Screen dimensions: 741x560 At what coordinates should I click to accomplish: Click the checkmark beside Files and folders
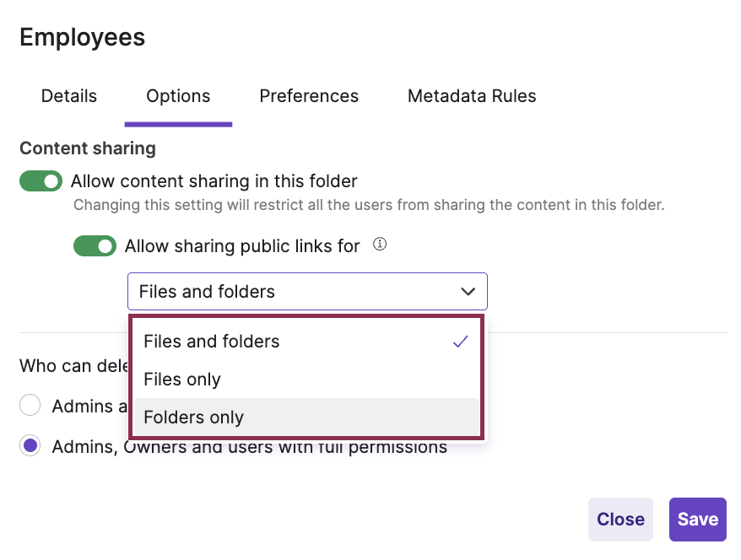tap(460, 342)
